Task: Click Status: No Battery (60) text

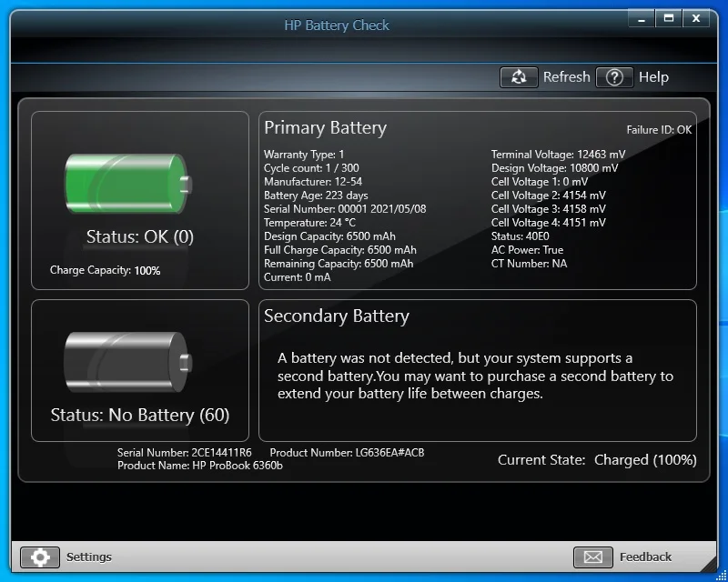Action: (140, 415)
